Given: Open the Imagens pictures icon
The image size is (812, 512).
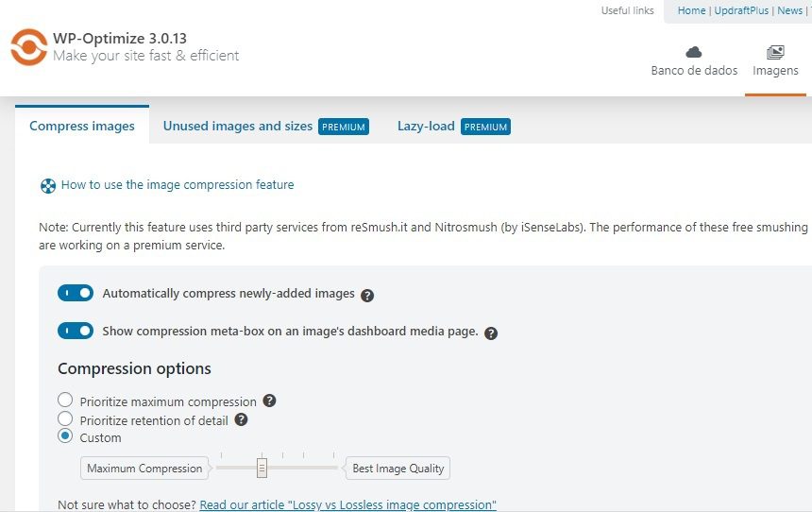Looking at the screenshot, I should (x=775, y=52).
